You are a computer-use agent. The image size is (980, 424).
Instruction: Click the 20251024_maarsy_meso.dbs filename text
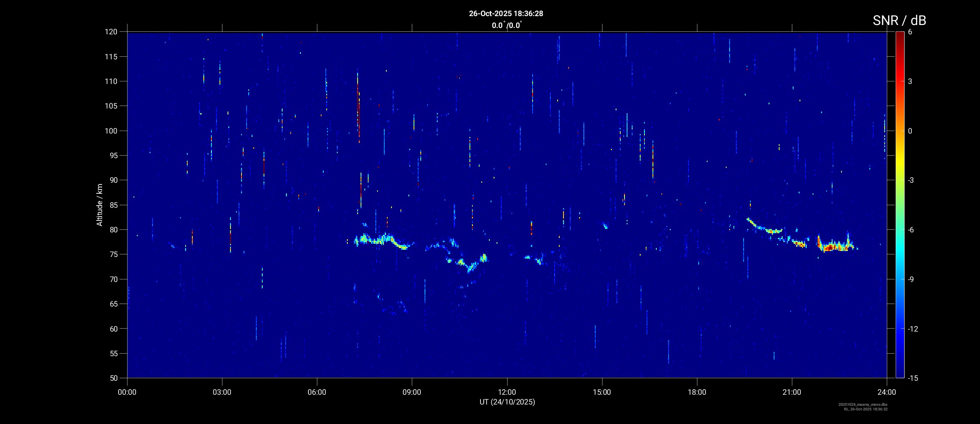(x=863, y=404)
